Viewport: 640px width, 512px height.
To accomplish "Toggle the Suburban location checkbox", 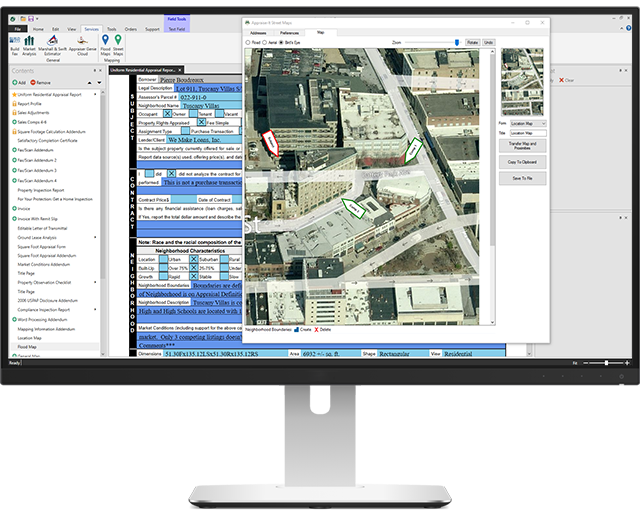I will [x=193, y=259].
